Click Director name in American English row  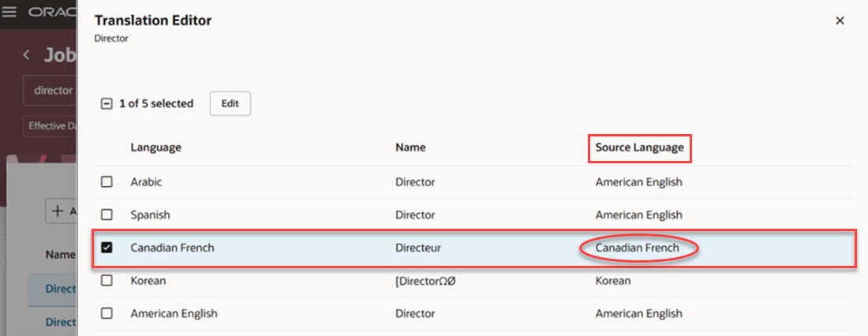415,313
